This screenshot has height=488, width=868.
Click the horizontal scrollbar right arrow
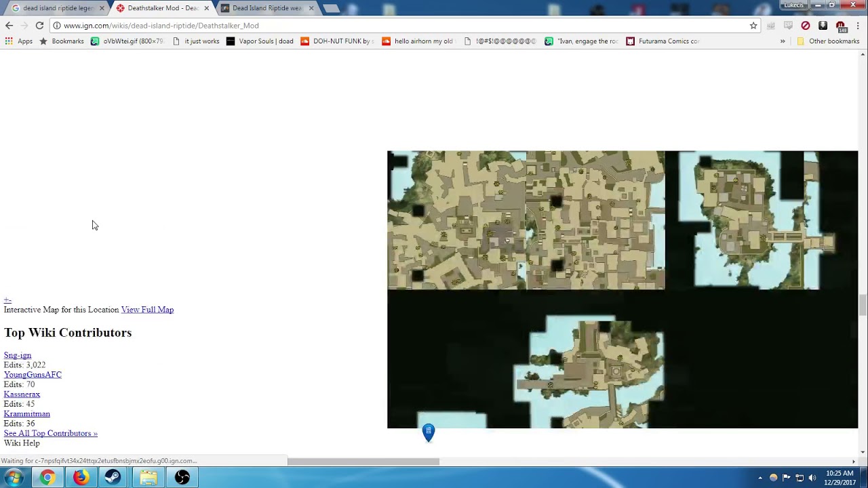854,462
